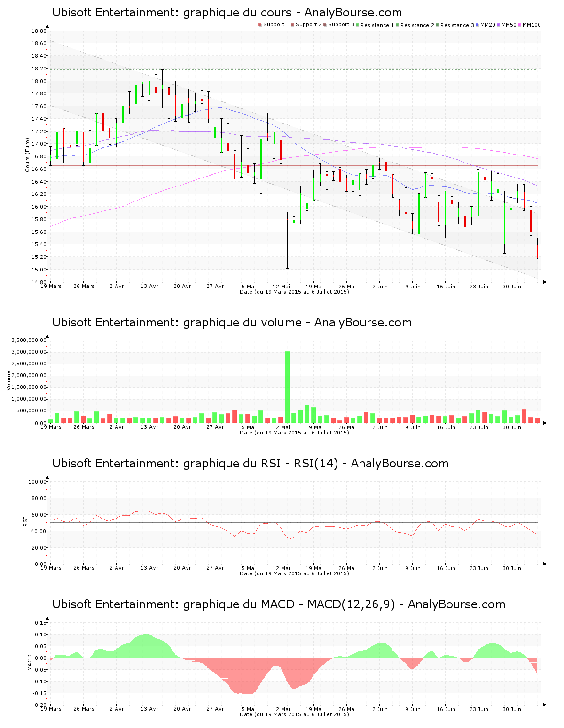The width and height of the screenshot is (564, 728).
Task: Click the 3,500,000.00 volume axis value
Action: click(x=29, y=340)
